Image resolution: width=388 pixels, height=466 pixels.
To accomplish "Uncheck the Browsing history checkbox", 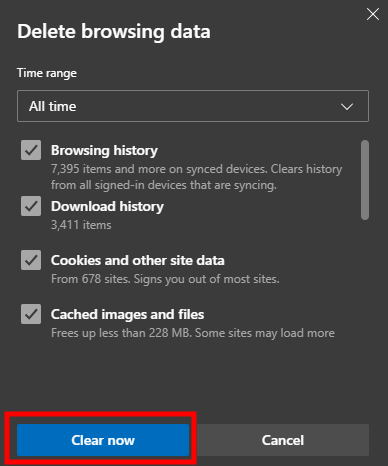I will (x=31, y=150).
